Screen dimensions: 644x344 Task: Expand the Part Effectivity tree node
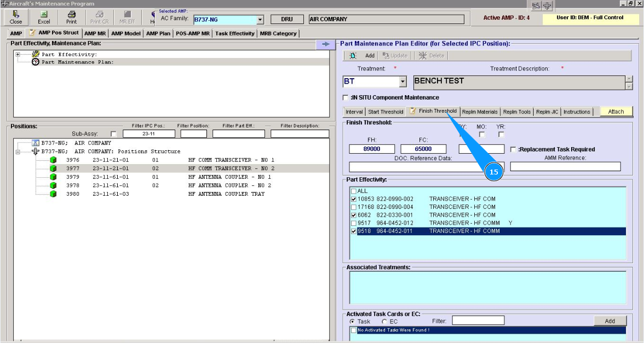[18, 54]
